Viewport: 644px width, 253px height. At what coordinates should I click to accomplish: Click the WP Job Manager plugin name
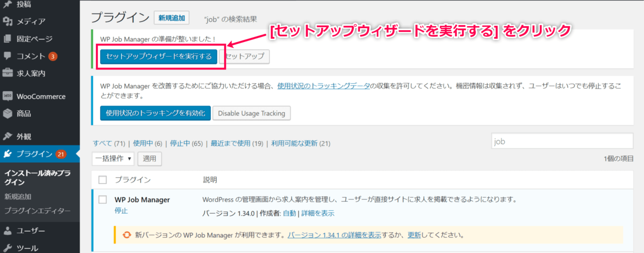coord(142,200)
